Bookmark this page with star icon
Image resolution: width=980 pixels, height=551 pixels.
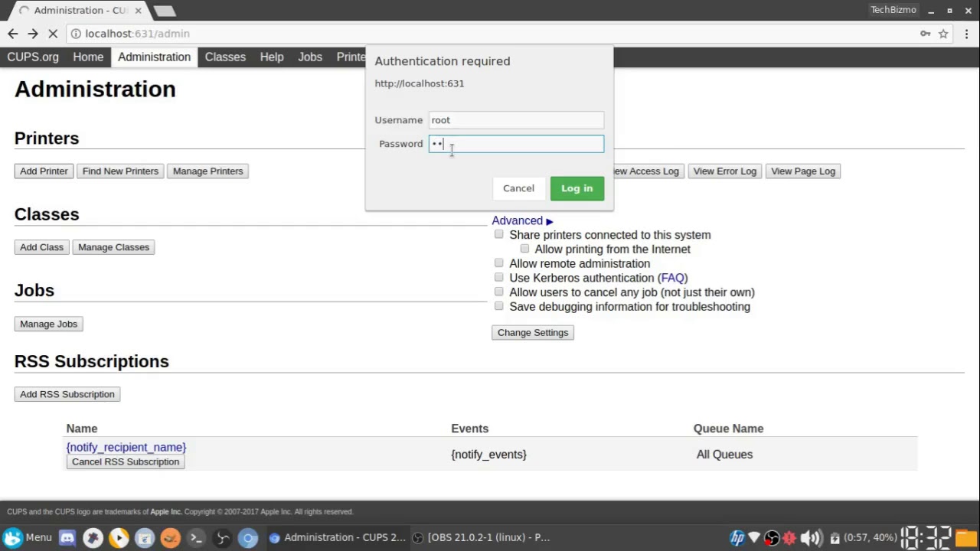(943, 34)
